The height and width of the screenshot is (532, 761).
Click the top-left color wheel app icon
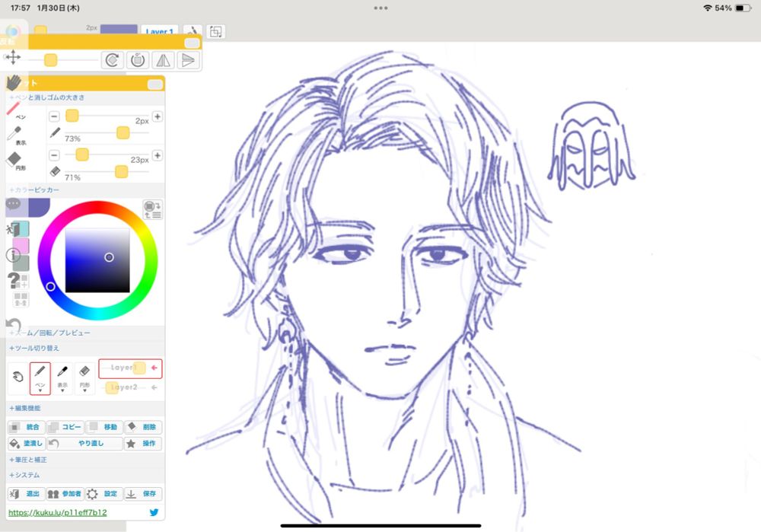coord(13,31)
